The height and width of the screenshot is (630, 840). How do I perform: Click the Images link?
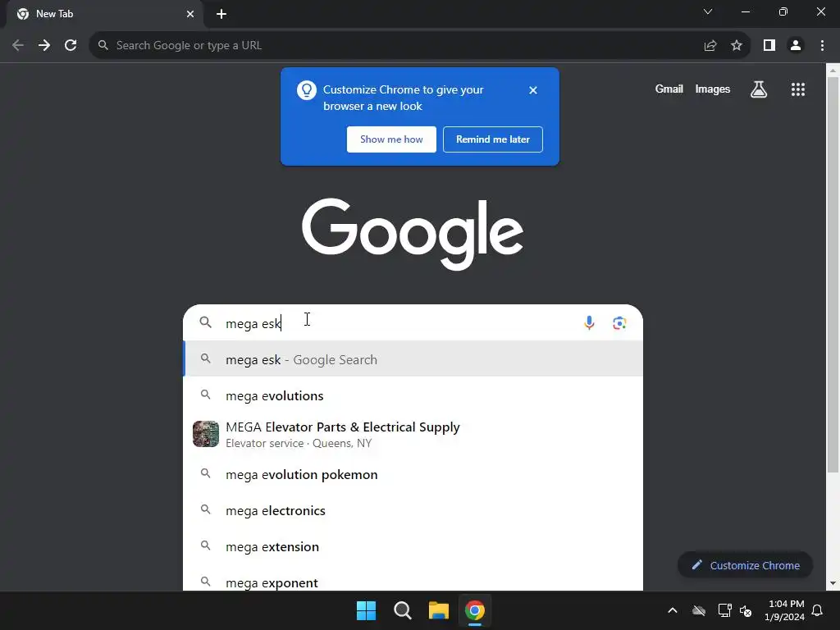pos(713,89)
